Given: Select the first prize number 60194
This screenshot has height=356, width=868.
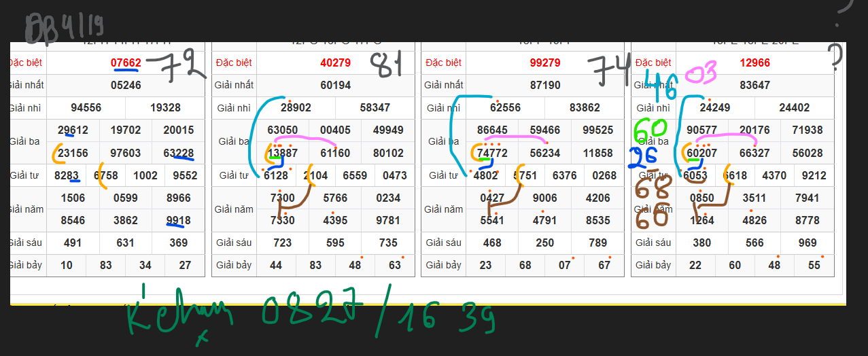Looking at the screenshot, I should pyautogui.click(x=335, y=86).
